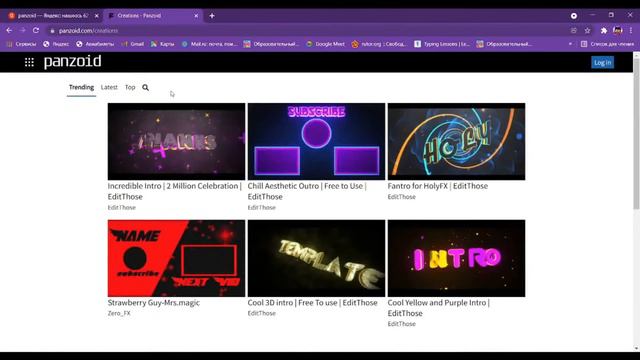
Task: Open the Chill Aesthetic Outro thumbnail
Action: (316, 141)
